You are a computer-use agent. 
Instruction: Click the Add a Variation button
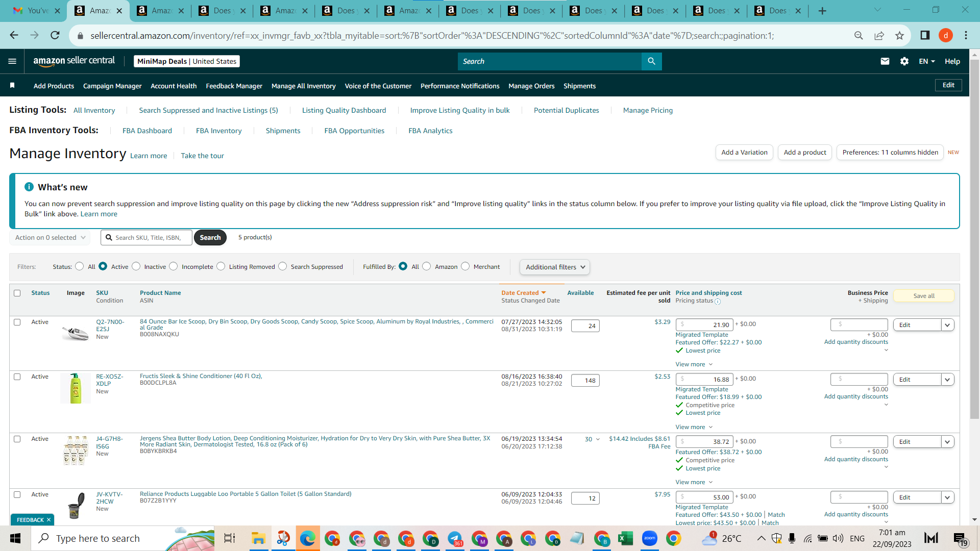(x=744, y=152)
